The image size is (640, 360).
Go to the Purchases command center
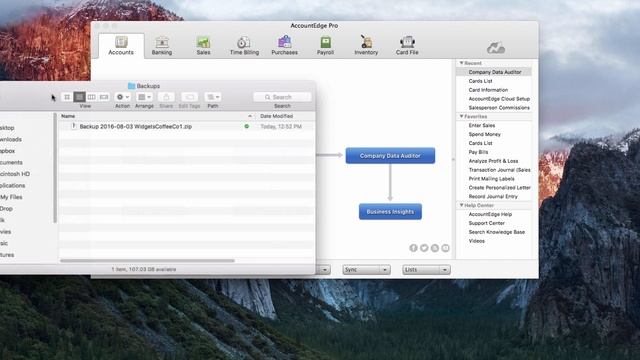pyautogui.click(x=284, y=45)
